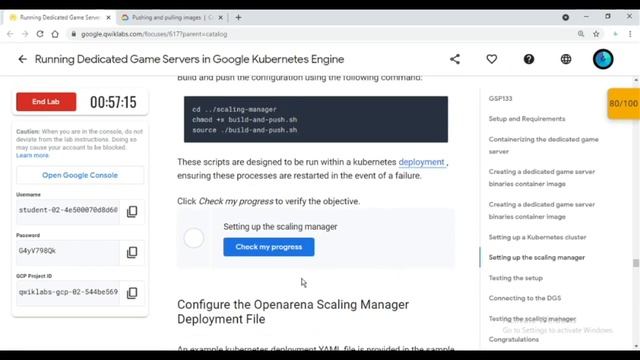The height and width of the screenshot is (360, 640).
Task: Click browser forward arrow
Action: pyautogui.click(x=25, y=34)
